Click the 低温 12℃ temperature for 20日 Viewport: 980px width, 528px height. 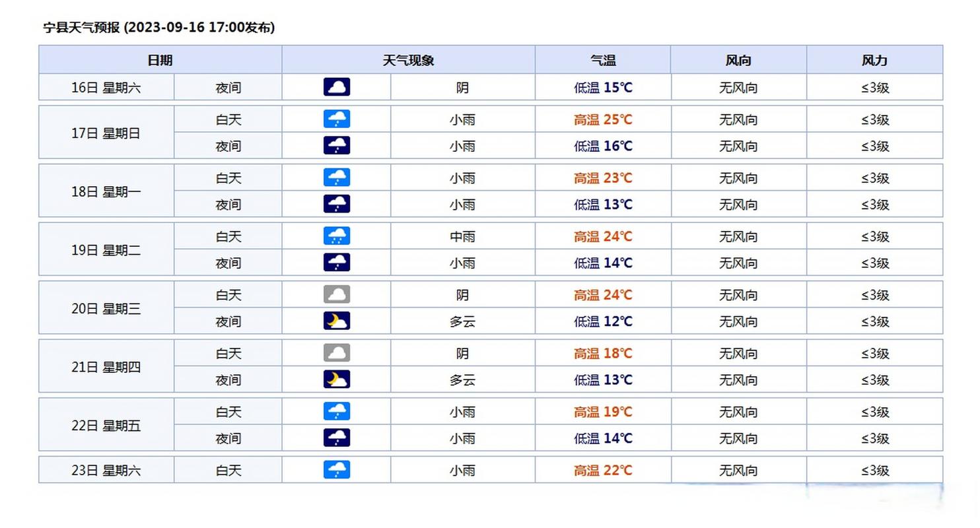click(x=602, y=321)
